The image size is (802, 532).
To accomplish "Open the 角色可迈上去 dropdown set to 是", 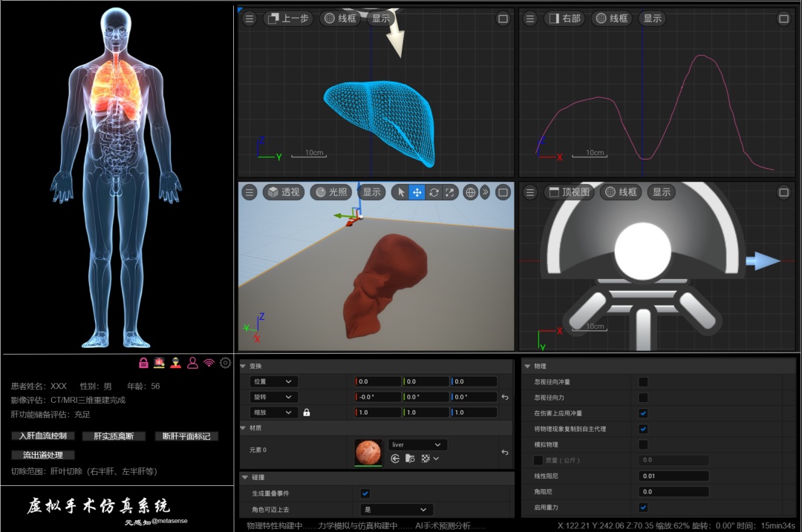I will click(397, 510).
